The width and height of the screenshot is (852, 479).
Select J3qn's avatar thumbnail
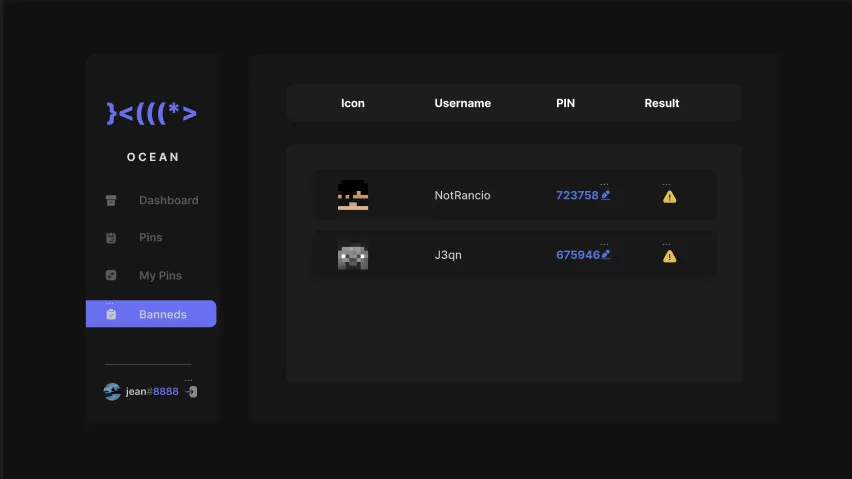tap(353, 256)
